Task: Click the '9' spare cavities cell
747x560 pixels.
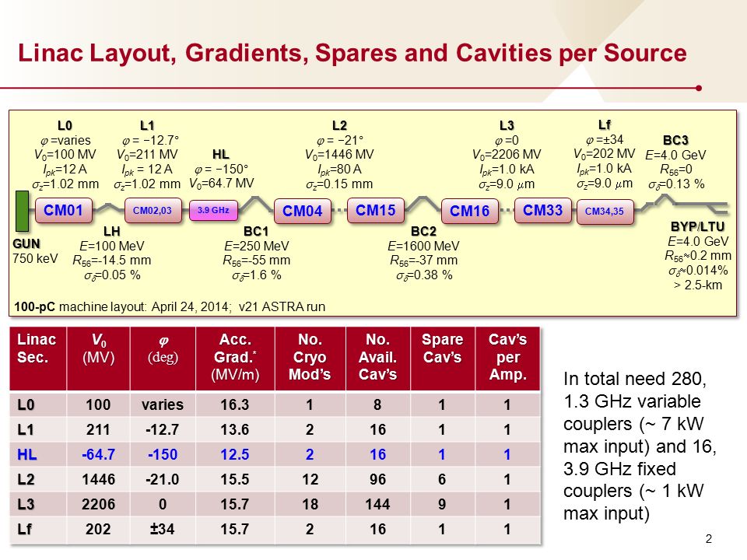Action: click(442, 504)
